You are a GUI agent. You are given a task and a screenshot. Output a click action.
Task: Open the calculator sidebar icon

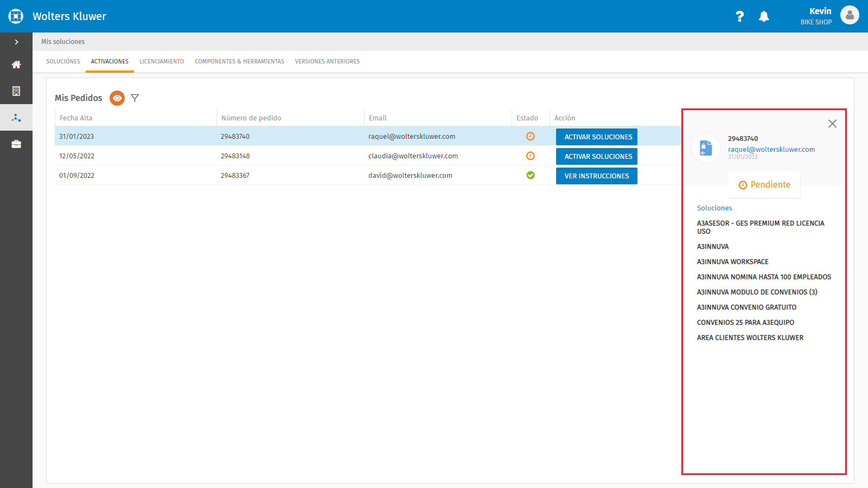click(16, 91)
